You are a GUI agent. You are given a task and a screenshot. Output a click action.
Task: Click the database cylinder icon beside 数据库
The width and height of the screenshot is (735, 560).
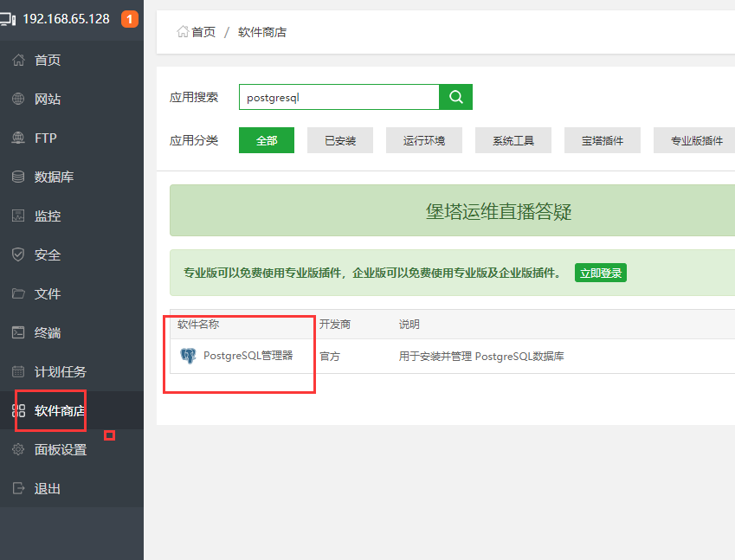click(18, 177)
